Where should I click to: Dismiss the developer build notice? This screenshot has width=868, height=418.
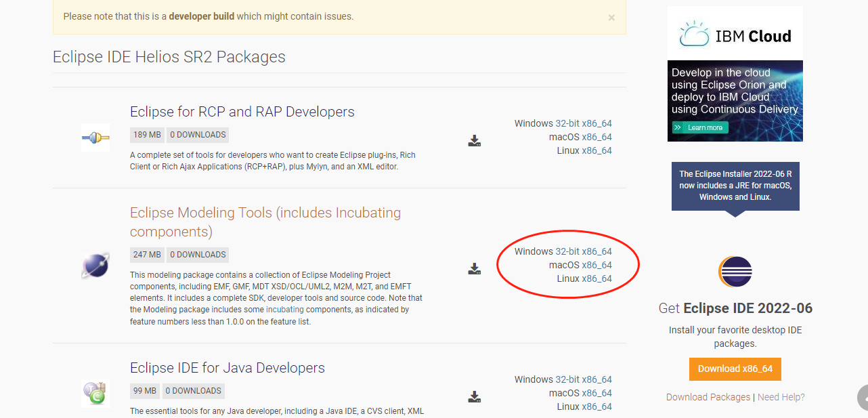coord(611,18)
